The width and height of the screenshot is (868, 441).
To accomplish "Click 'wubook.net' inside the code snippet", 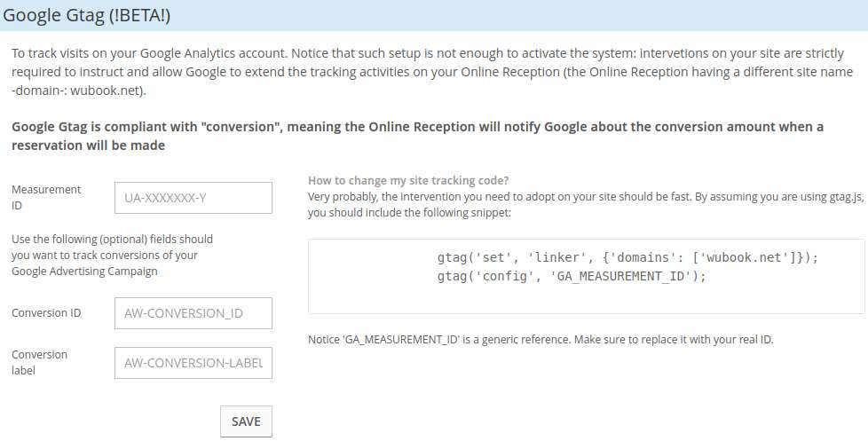I will click(x=744, y=257).
